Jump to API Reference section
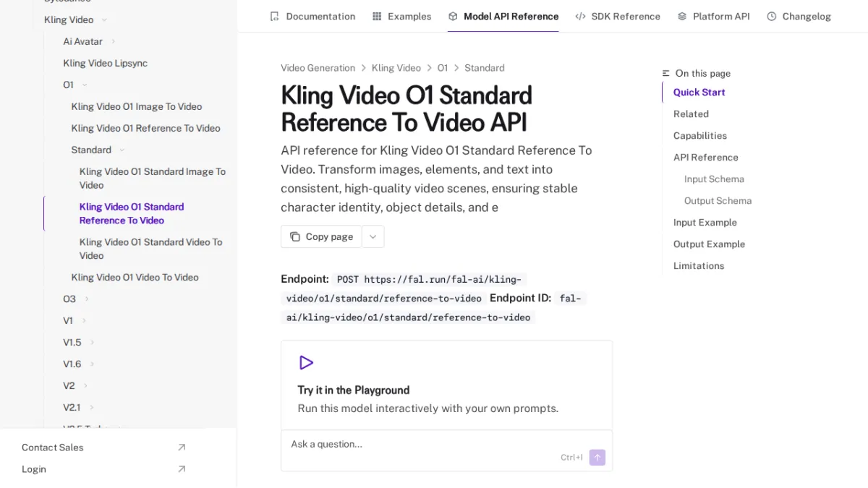This screenshot has width=868, height=488. [705, 157]
